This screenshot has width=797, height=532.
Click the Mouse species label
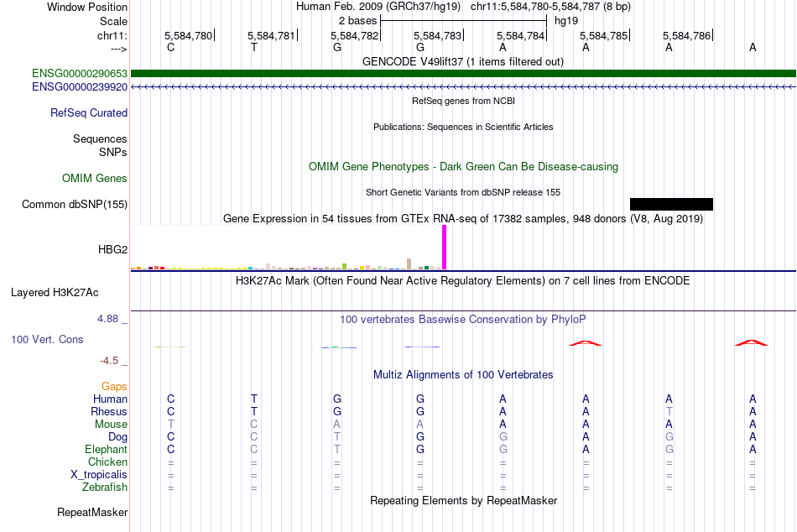click(x=111, y=425)
